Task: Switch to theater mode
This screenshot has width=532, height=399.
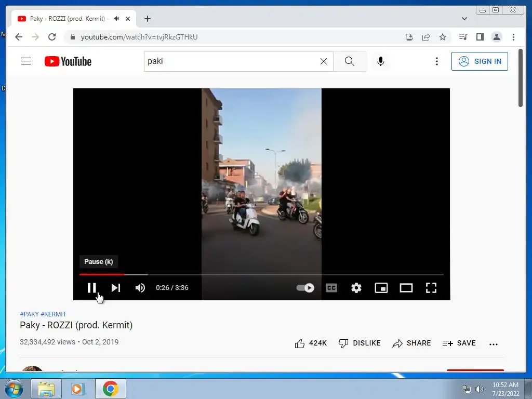Action: pyautogui.click(x=406, y=288)
